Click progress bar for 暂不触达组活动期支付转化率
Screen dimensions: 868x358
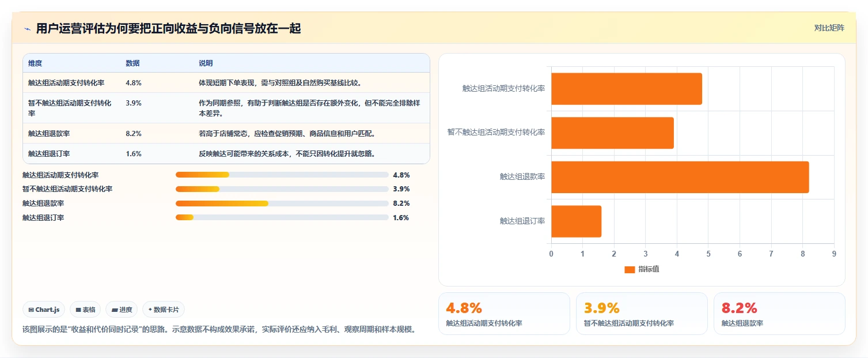[282, 189]
